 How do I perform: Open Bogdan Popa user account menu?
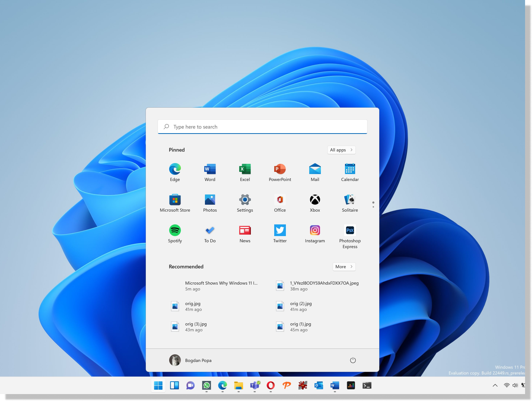[x=190, y=360]
